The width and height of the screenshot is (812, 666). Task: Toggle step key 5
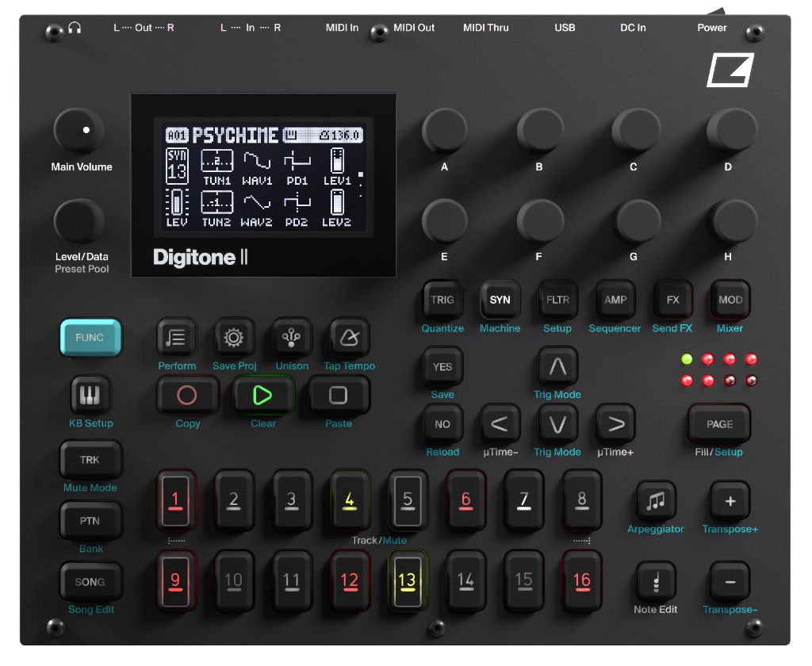coord(408,500)
